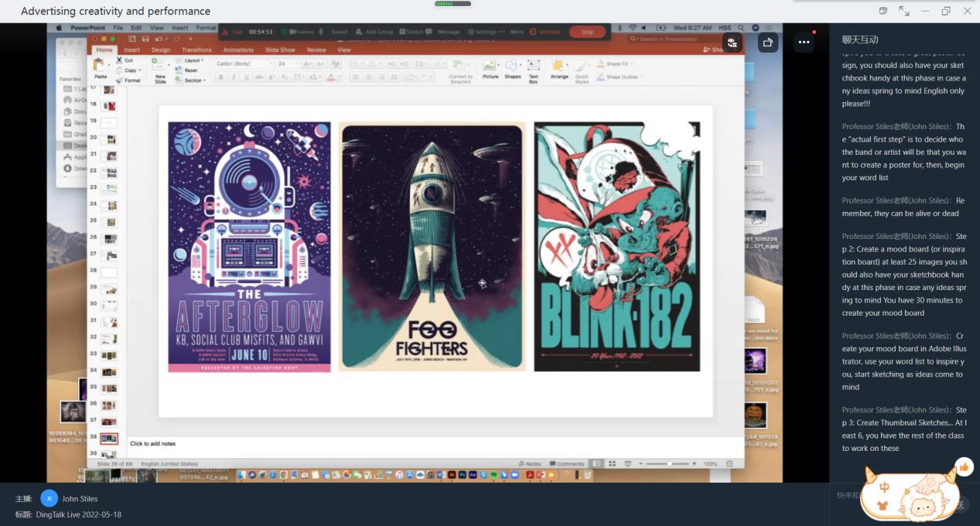Open the Design ribbon tab
This screenshot has width=980, height=526.
click(160, 50)
